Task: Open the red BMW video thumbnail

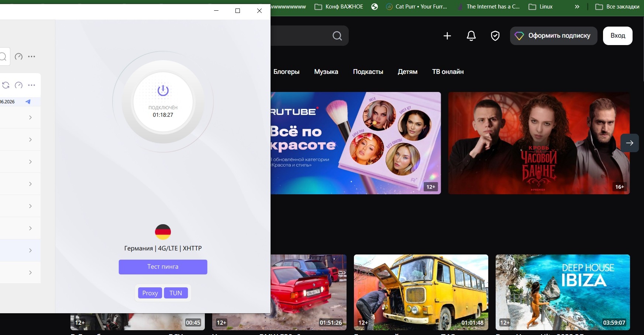Action: pyautogui.click(x=309, y=292)
